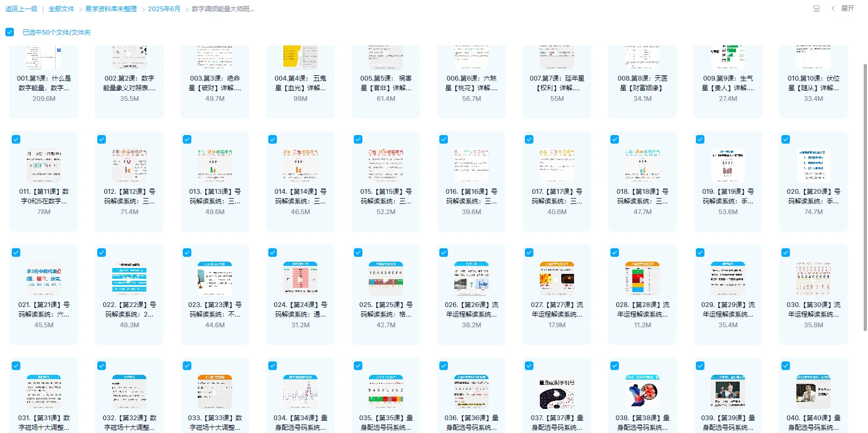
Task: Open video thumbnail of file 023
Action: (x=215, y=279)
